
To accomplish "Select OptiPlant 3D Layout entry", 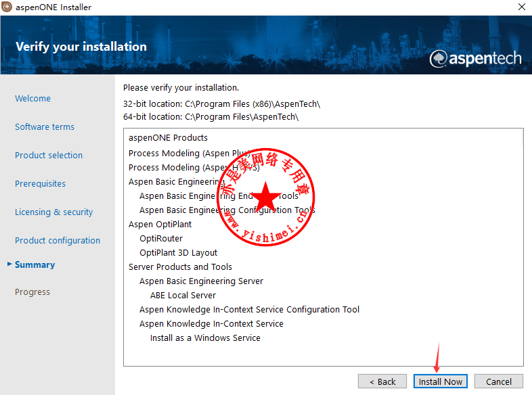I will pos(178,253).
